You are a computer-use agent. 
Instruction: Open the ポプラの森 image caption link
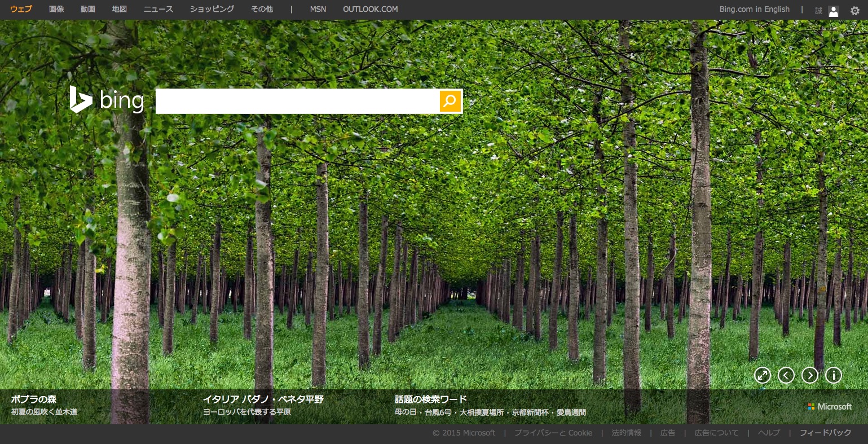[34, 399]
